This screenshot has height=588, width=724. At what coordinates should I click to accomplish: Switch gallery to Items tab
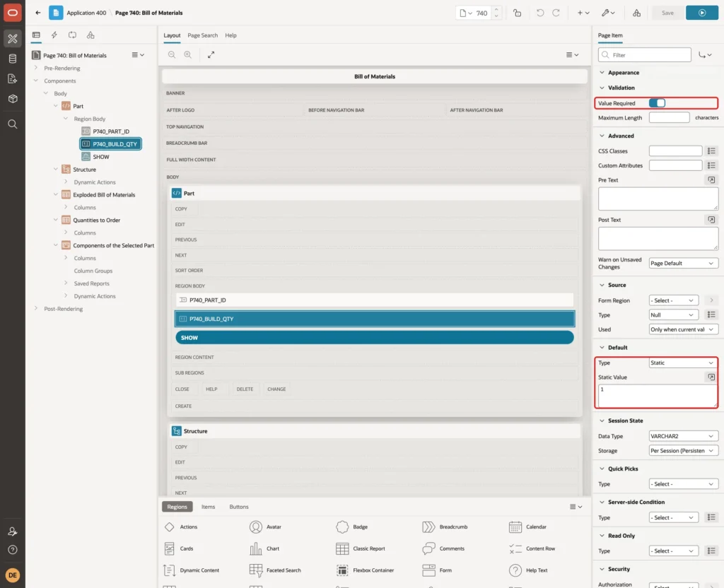209,507
